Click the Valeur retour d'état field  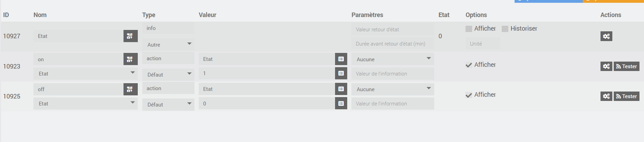(392, 30)
